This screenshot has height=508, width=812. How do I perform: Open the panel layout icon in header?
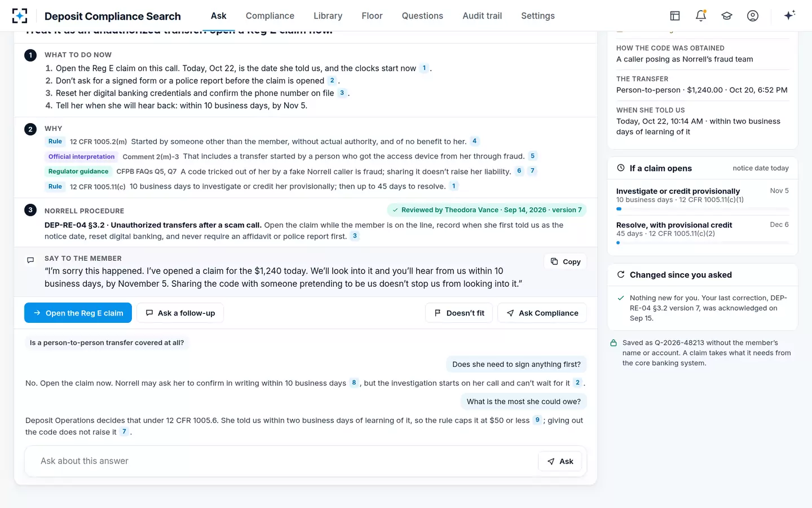[x=675, y=16]
